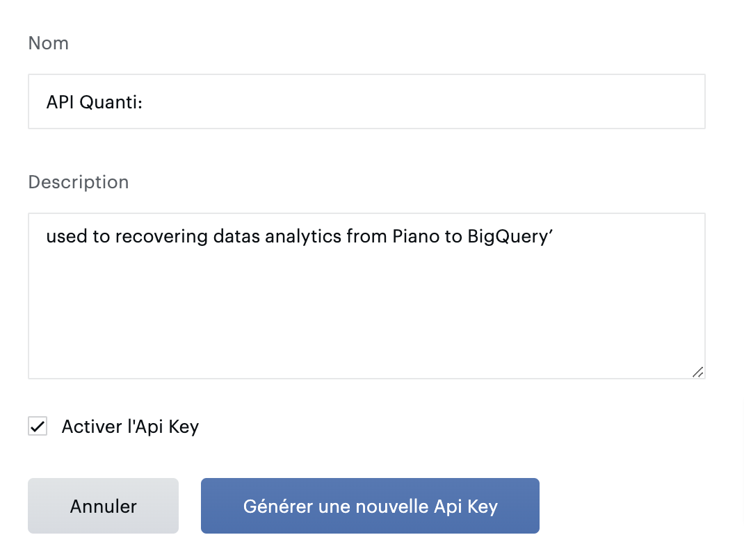The width and height of the screenshot is (744, 560).
Task: Click the textarea resize handle
Action: [x=698, y=373]
